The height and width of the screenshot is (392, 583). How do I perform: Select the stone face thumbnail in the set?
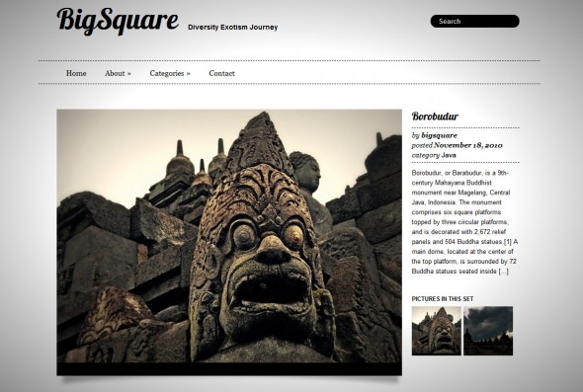pyautogui.click(x=437, y=331)
